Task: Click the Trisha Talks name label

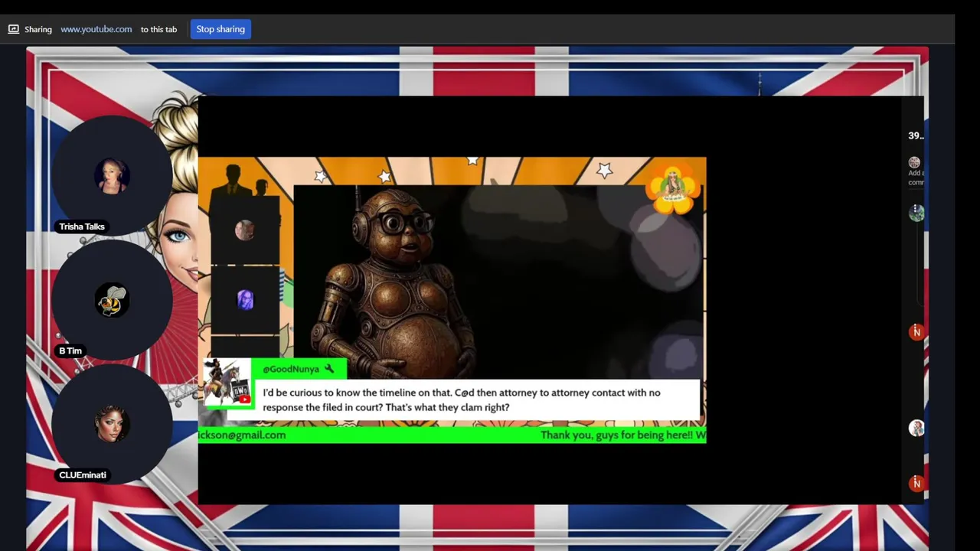Action: coord(82,227)
